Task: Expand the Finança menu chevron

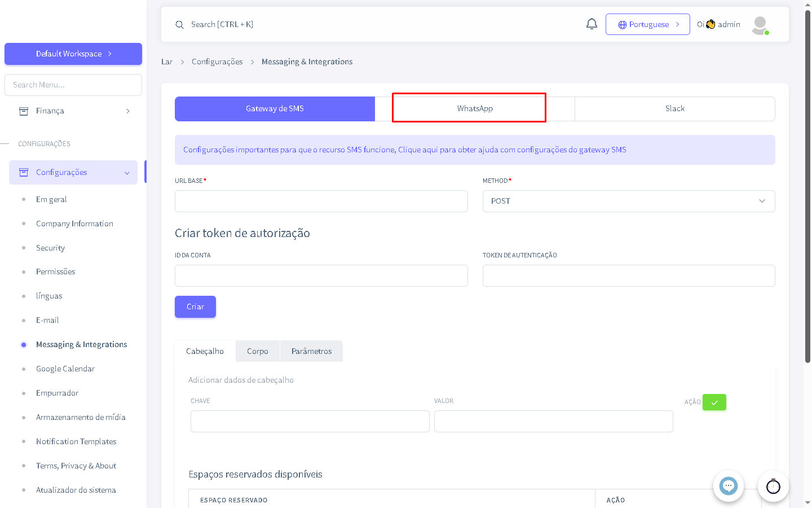Action: point(128,111)
